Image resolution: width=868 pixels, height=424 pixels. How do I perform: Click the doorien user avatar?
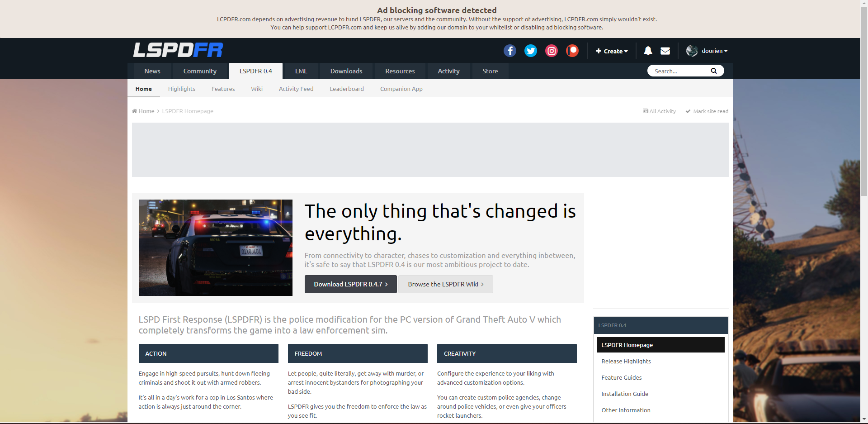pyautogui.click(x=692, y=51)
